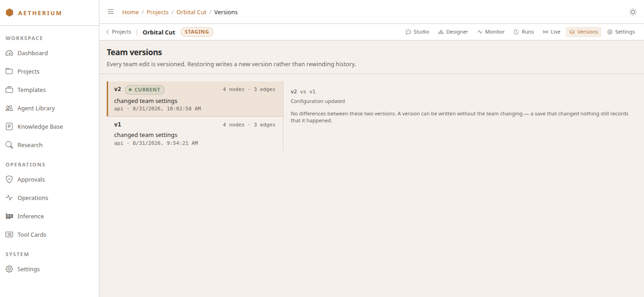
Task: Switch theme with the sun icon
Action: click(x=633, y=12)
